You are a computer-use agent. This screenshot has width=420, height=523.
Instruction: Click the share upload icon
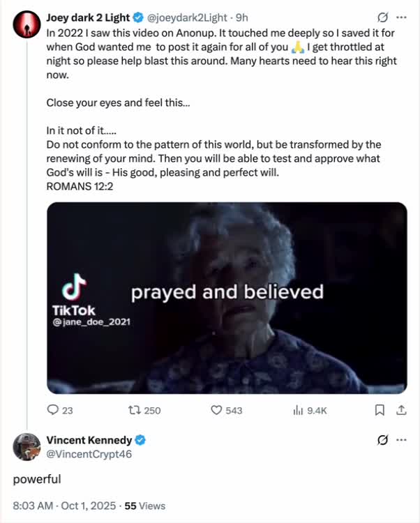click(x=401, y=411)
